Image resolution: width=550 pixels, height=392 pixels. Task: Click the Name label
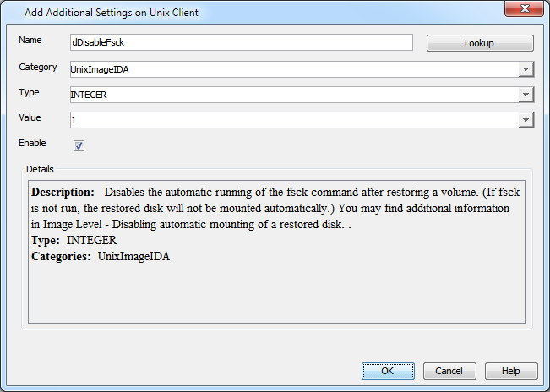pyautogui.click(x=30, y=41)
